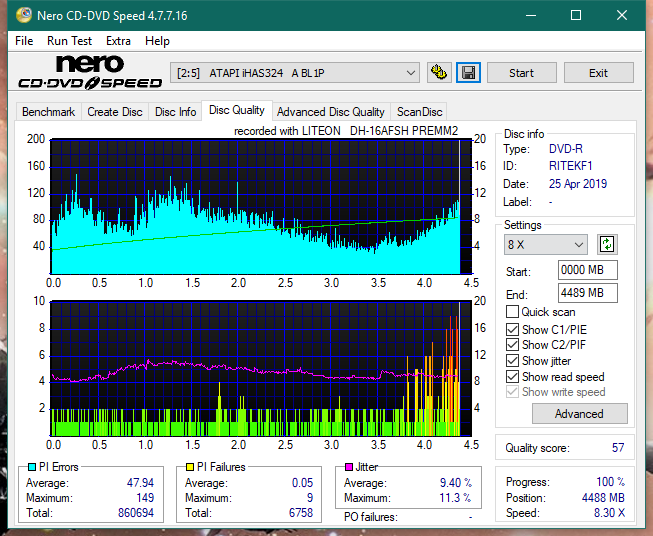Click the Speed value 8.30 X
653x536 pixels.
coord(609,512)
